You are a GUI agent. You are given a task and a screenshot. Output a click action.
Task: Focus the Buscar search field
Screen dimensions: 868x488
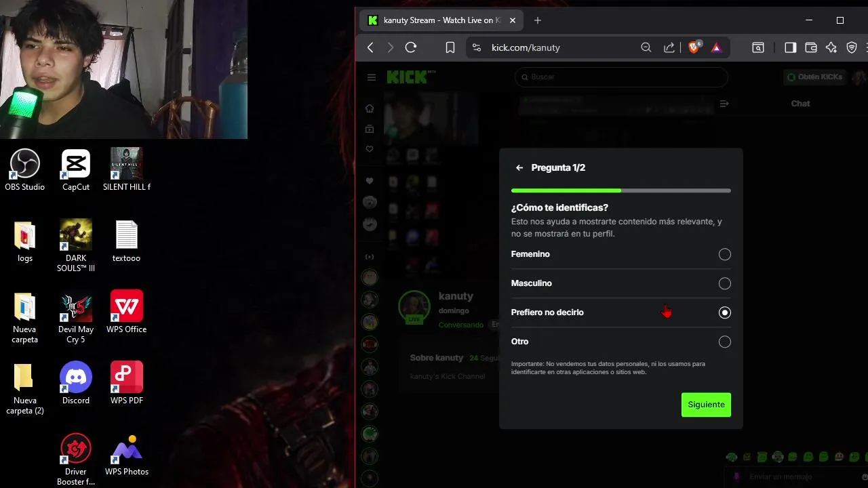tap(621, 77)
